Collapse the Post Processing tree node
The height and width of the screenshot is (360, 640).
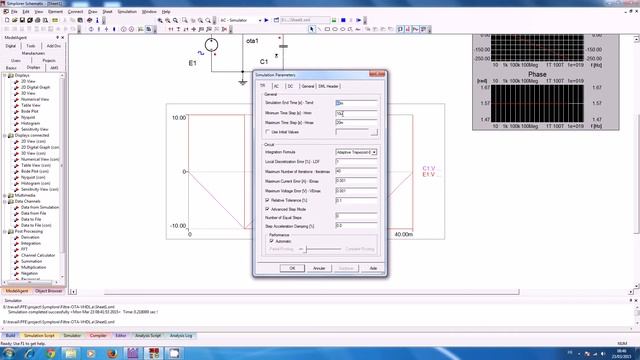point(5,231)
